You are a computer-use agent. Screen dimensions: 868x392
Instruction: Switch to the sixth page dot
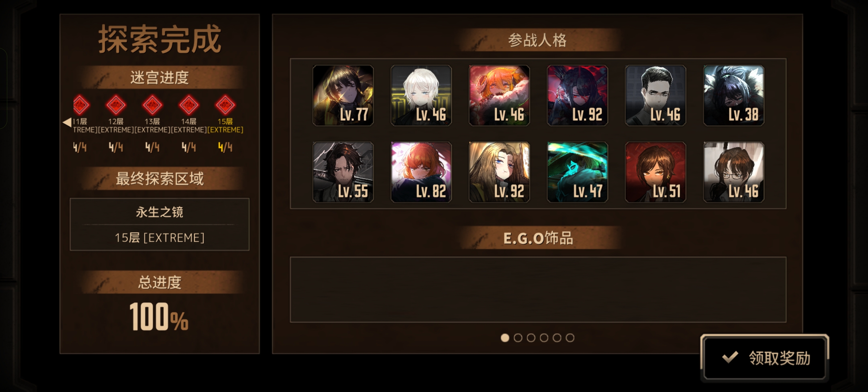pos(570,338)
